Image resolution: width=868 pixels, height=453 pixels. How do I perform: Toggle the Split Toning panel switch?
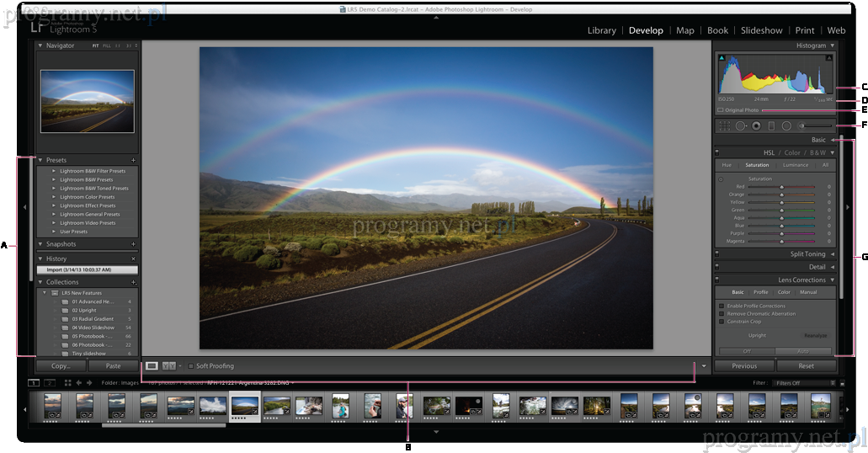pos(716,253)
